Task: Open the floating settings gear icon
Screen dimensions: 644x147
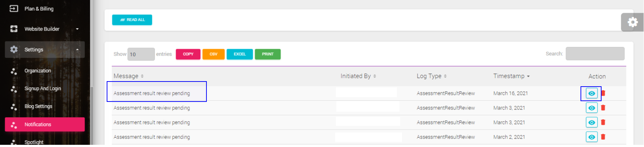Action: click(632, 22)
